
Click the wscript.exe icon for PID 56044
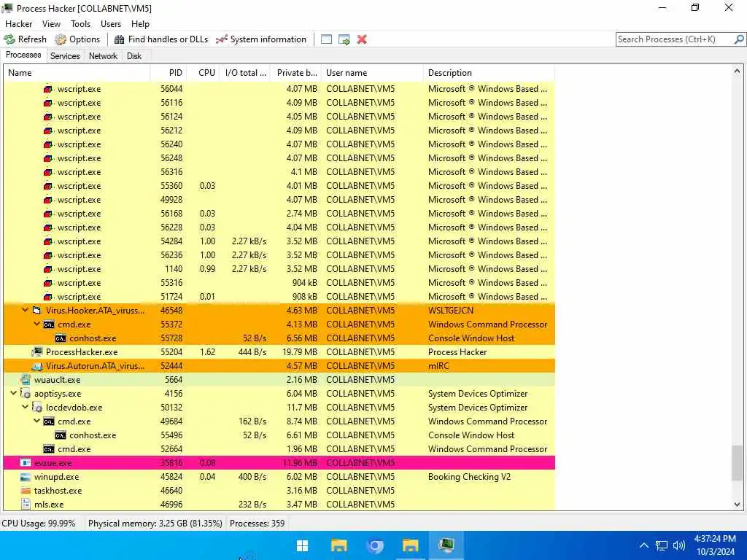coord(48,89)
